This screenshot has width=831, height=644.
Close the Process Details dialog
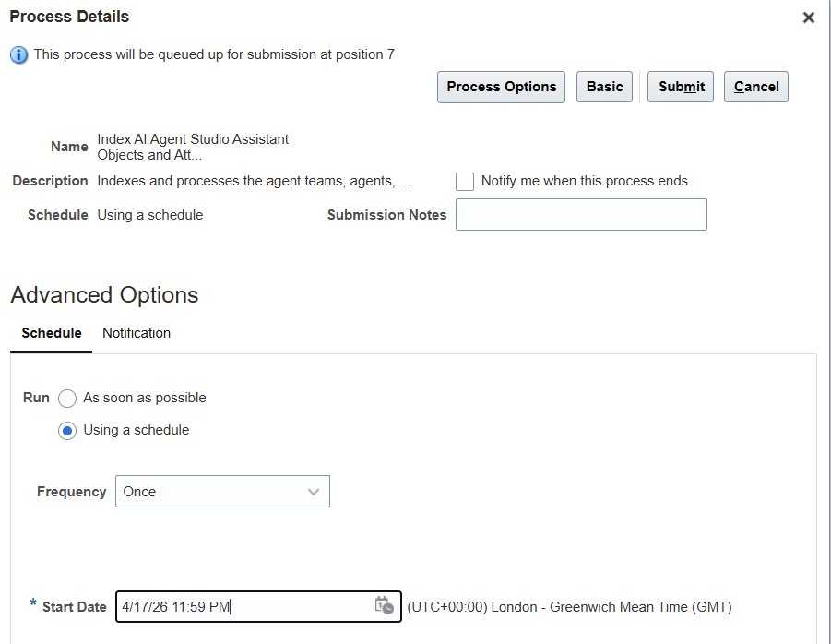click(x=808, y=18)
